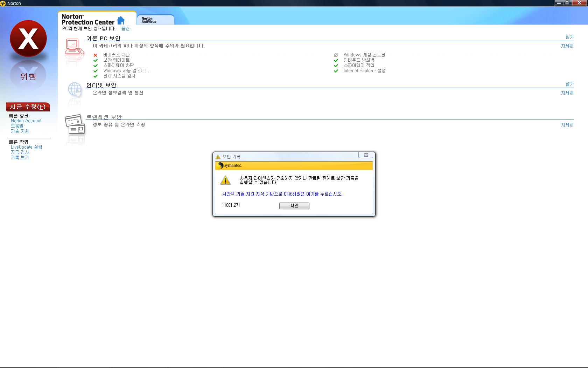The height and width of the screenshot is (368, 588).
Task: Click the 확인 OK button in dialog
Action: click(294, 206)
